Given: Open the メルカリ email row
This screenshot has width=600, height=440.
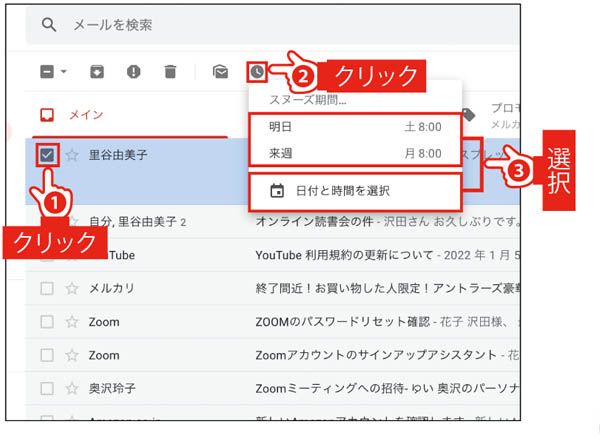Looking at the screenshot, I should tap(272, 288).
